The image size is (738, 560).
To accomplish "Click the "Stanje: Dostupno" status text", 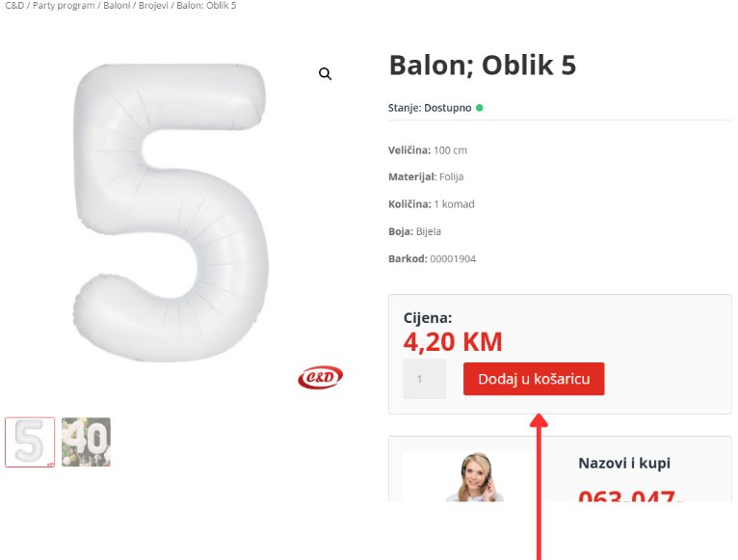I will (x=430, y=108).
